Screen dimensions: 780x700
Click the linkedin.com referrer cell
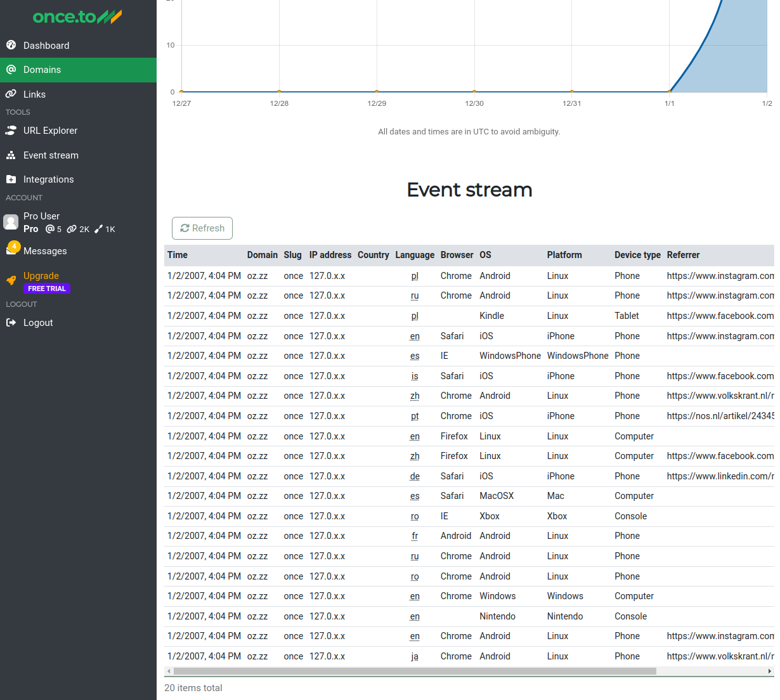tap(720, 476)
